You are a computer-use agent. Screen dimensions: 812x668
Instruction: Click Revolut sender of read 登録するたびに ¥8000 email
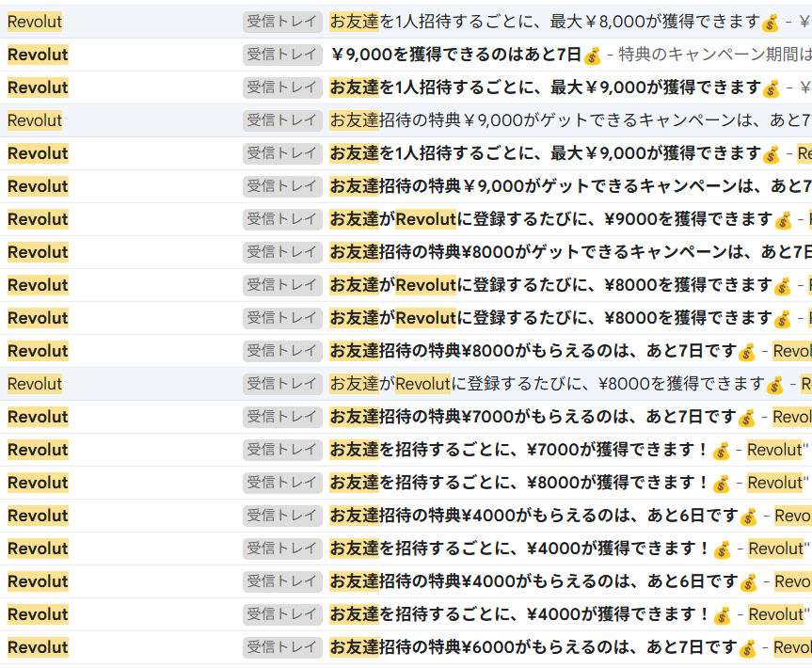(x=35, y=384)
